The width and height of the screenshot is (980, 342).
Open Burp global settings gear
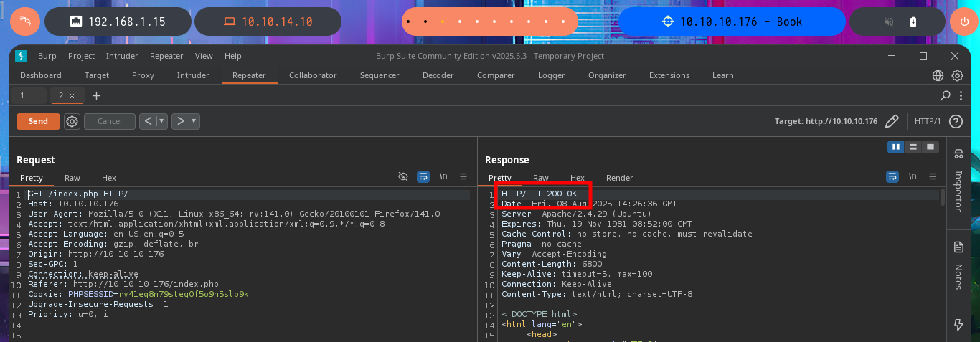[957, 75]
